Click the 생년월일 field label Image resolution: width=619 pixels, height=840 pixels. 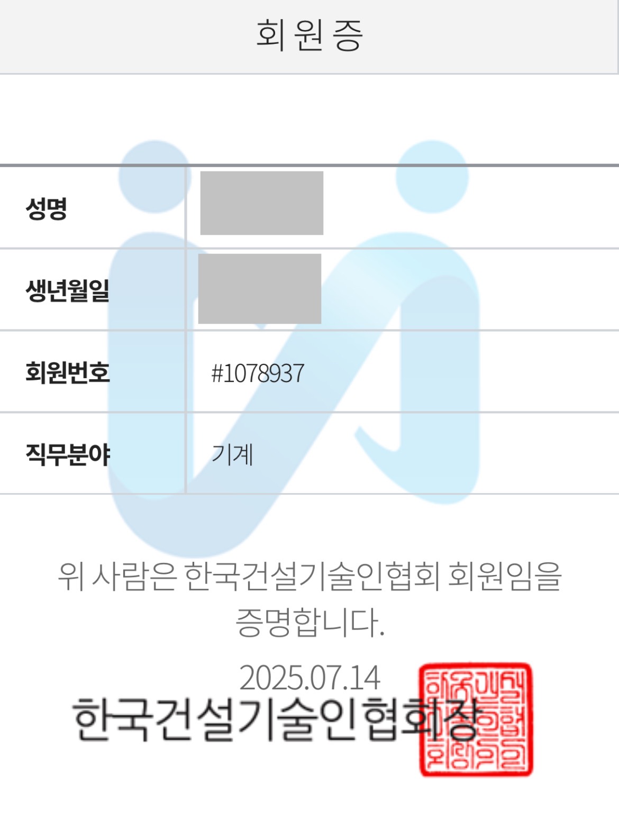pos(68,290)
